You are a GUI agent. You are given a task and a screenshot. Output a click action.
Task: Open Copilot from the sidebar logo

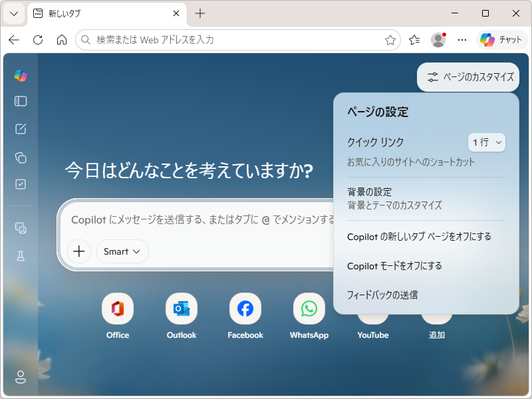click(20, 75)
